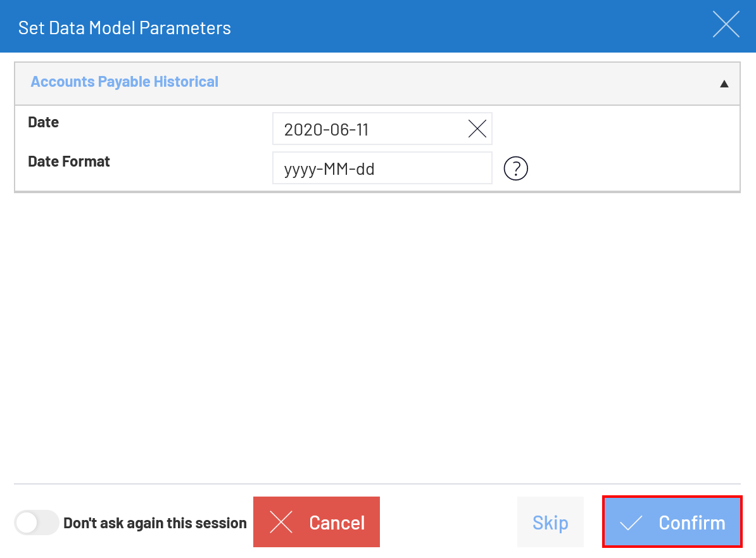
Task: Click the checkmark icon in Confirm button
Action: pos(631,523)
